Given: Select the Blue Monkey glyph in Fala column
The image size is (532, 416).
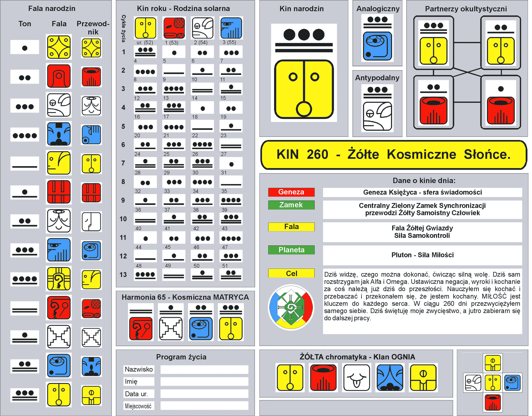Looking at the screenshot, I should click(x=59, y=134).
